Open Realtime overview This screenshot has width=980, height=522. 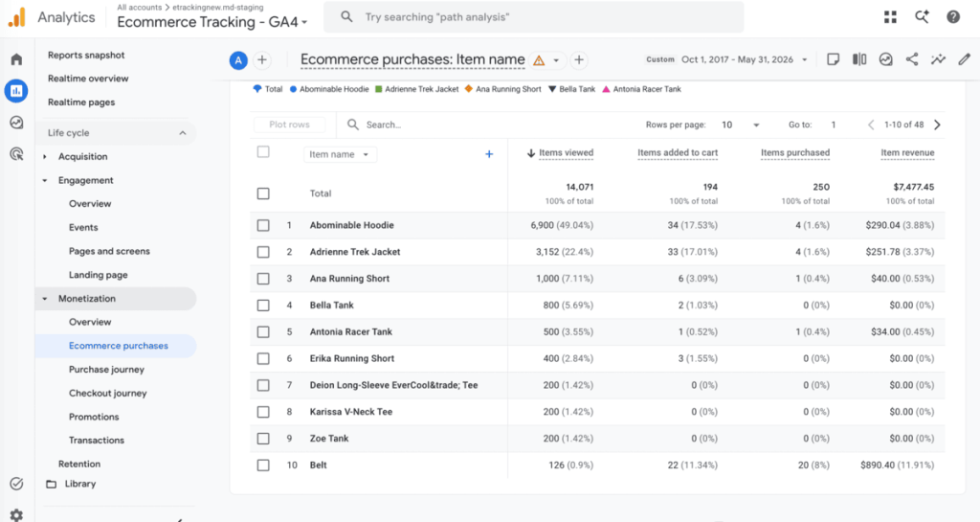pyautogui.click(x=88, y=79)
